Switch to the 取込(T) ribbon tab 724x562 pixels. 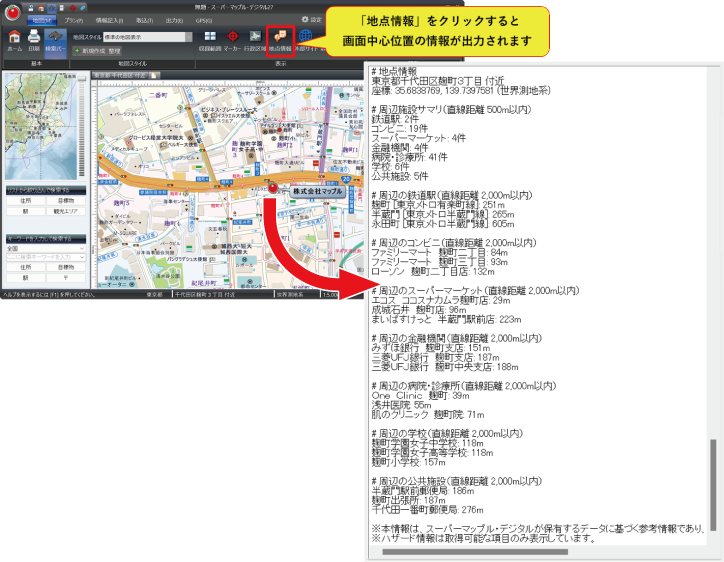coord(144,20)
